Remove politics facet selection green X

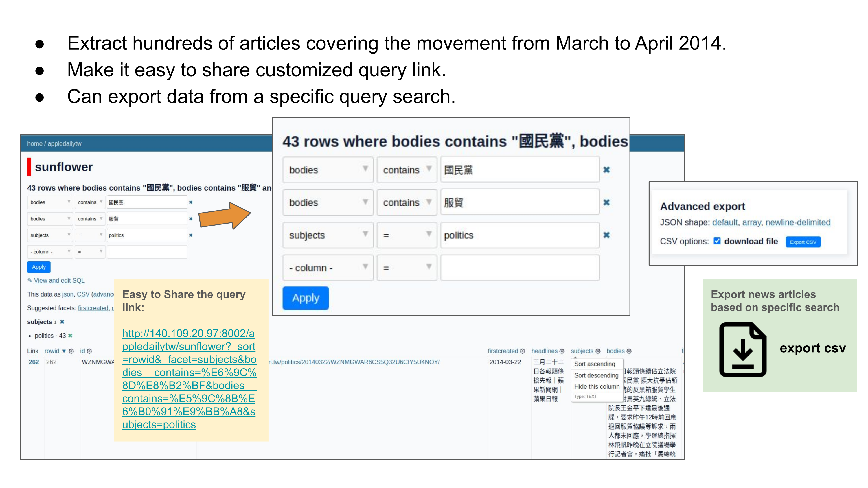coord(70,336)
